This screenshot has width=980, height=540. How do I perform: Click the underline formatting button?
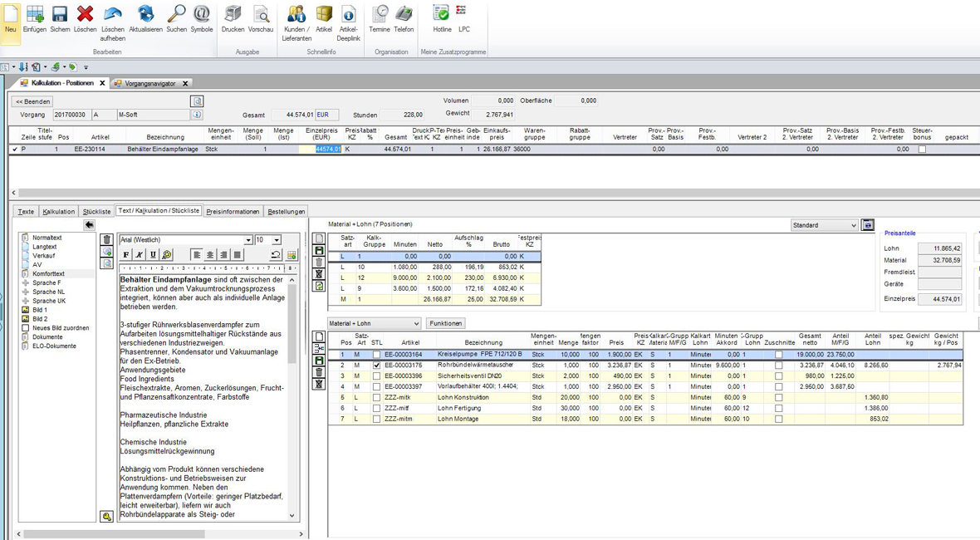153,255
